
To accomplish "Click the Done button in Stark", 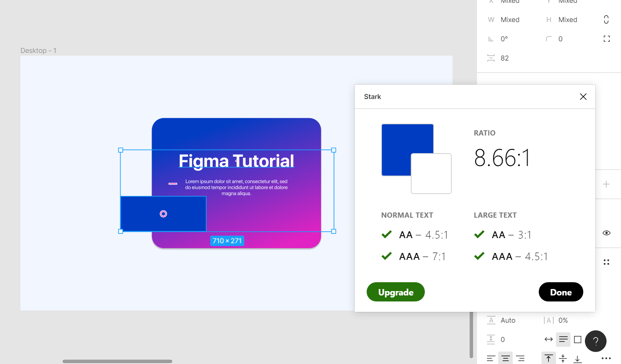I will click(561, 292).
